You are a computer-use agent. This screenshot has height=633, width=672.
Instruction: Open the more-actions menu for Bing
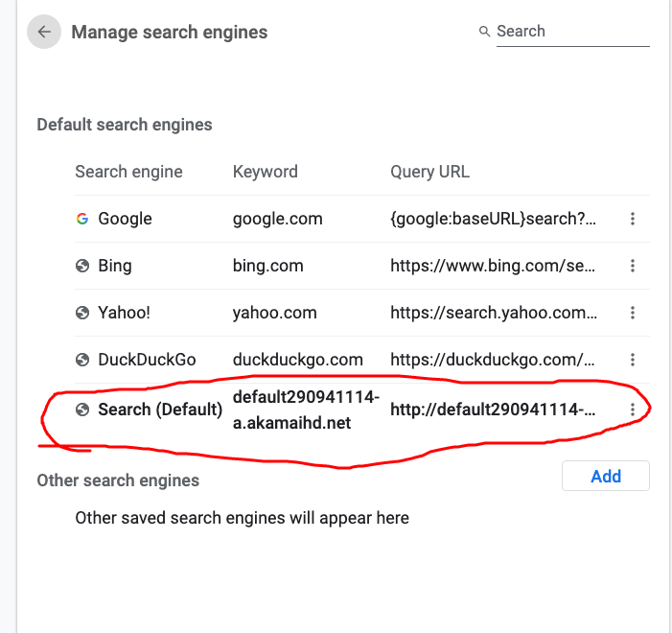[633, 266]
